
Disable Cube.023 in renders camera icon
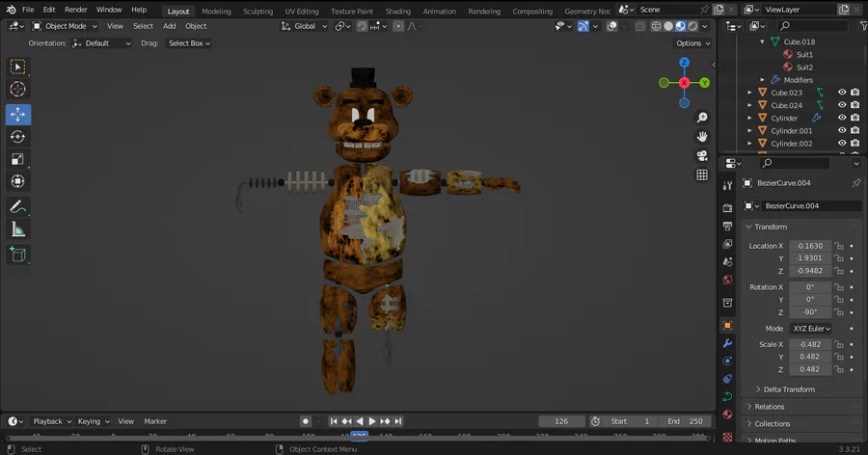(x=855, y=93)
